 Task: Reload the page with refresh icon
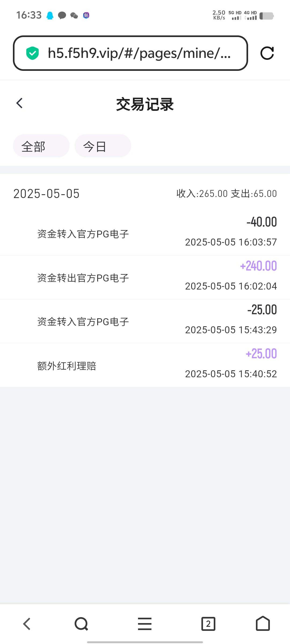(x=267, y=53)
